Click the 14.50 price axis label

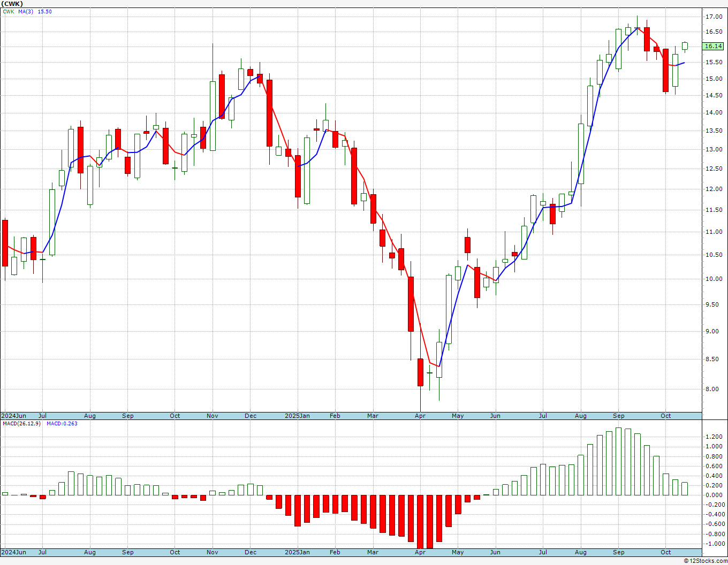coord(714,96)
